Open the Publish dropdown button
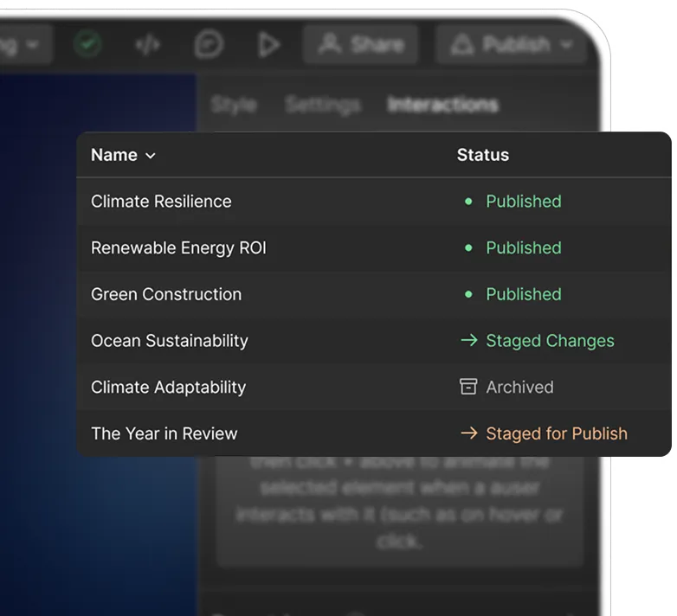This screenshot has width=677, height=616. click(511, 44)
